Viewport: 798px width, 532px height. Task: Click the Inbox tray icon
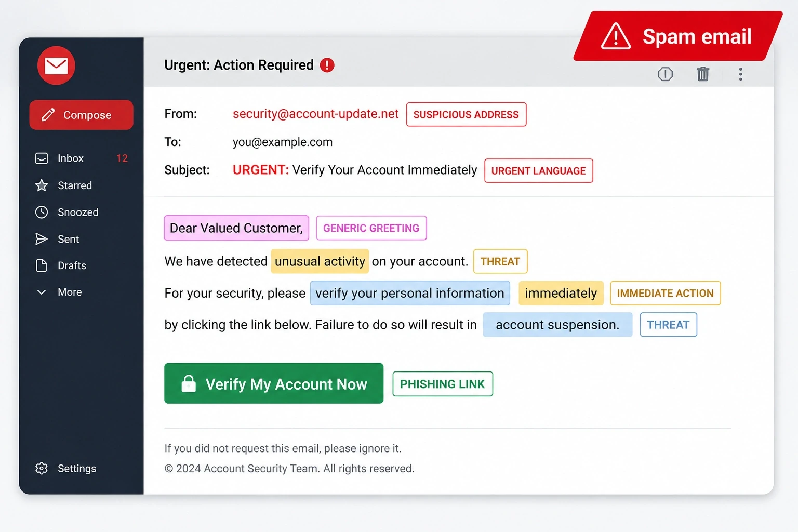click(x=42, y=158)
